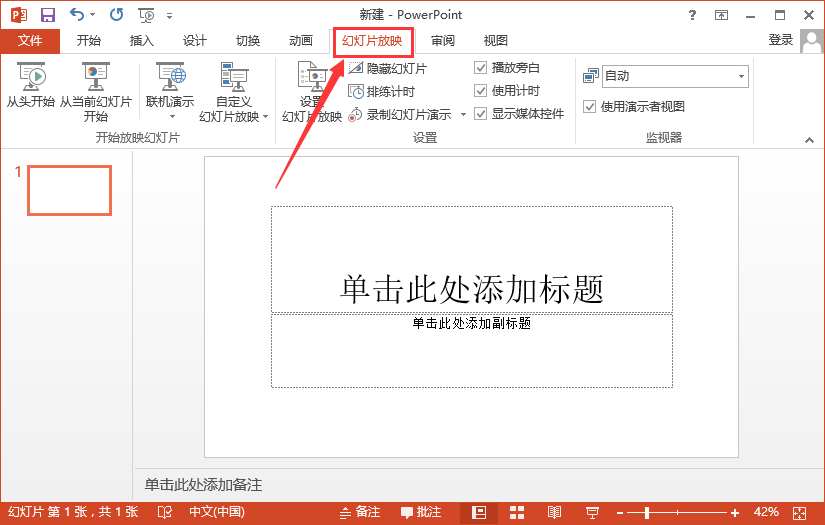
Task: Disable 使用演示者视图 checkbox
Action: [590, 106]
